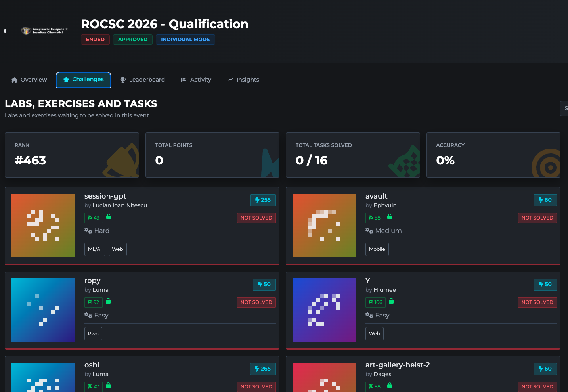Click the Mobile tag on avault

click(377, 249)
